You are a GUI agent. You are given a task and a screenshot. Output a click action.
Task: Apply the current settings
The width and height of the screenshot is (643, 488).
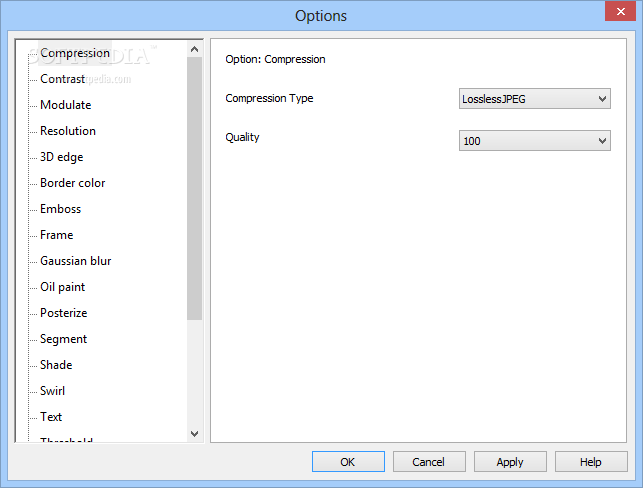[510, 462]
